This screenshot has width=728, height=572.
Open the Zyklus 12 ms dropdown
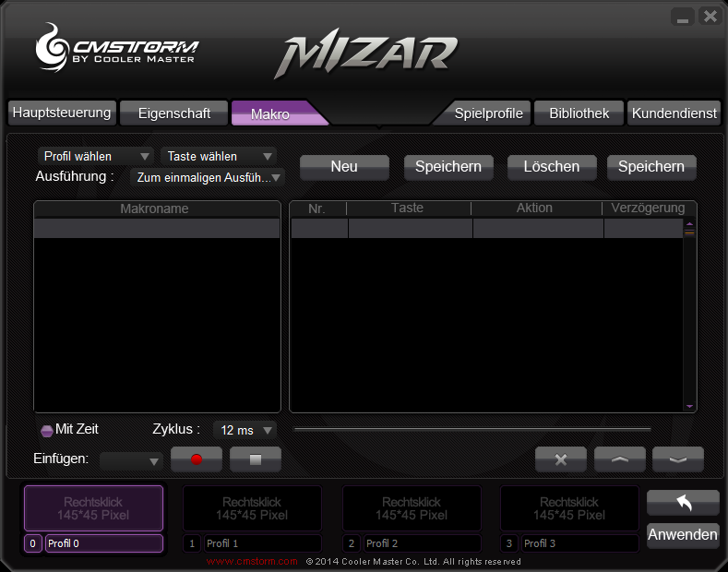tap(245, 430)
